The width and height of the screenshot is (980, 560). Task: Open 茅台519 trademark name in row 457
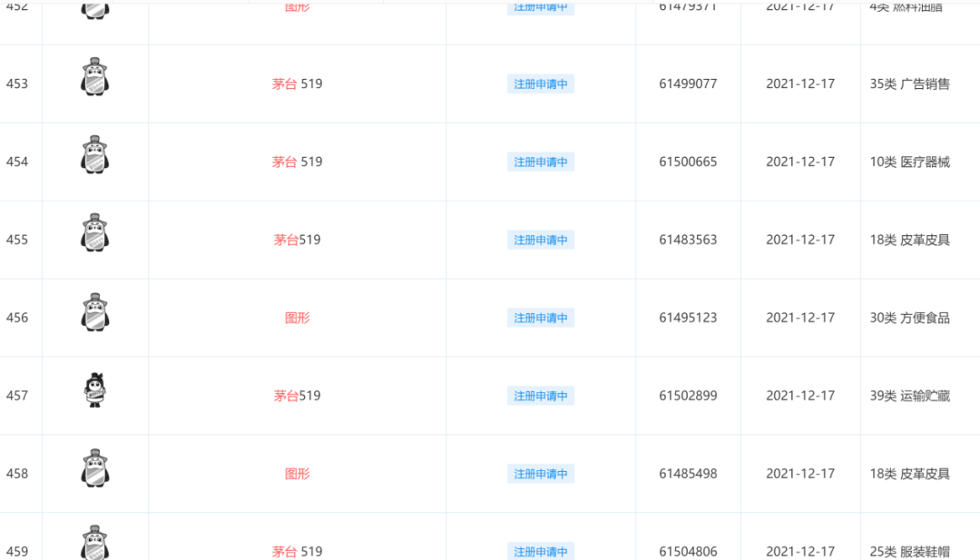pos(297,396)
